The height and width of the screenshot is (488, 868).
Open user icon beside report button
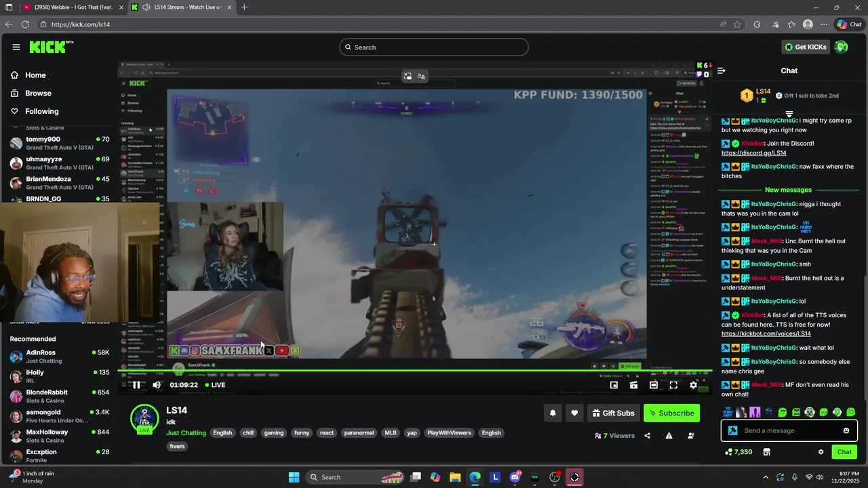(691, 436)
